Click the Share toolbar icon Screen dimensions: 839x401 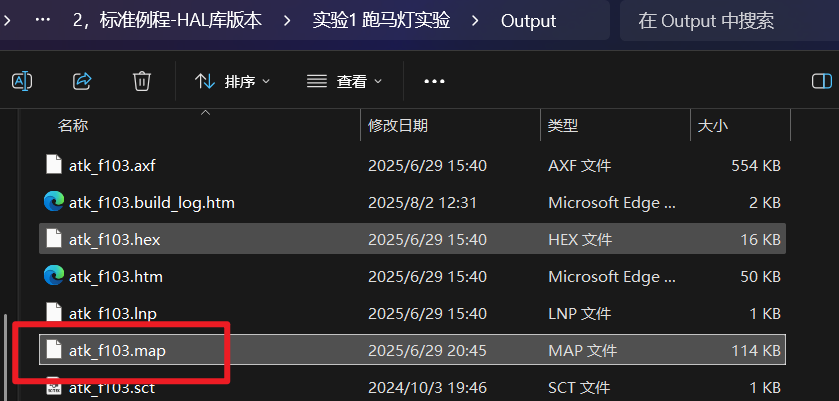pyautogui.click(x=82, y=81)
